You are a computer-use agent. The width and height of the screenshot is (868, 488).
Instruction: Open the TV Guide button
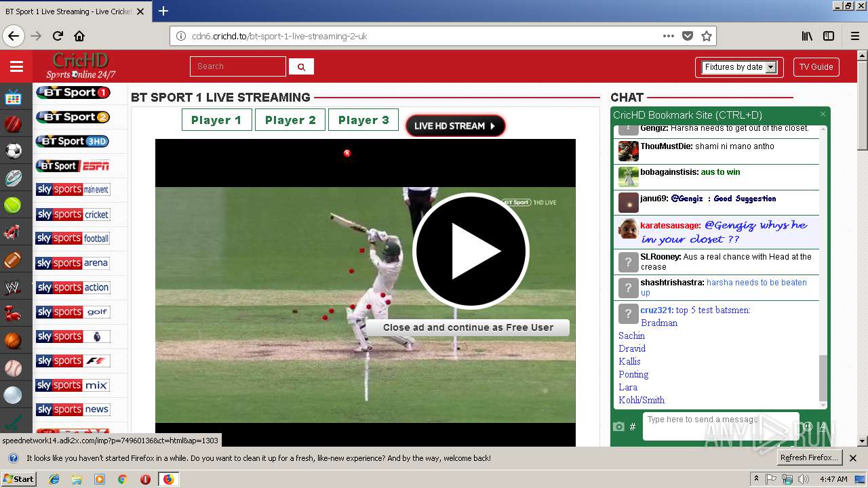[816, 67]
